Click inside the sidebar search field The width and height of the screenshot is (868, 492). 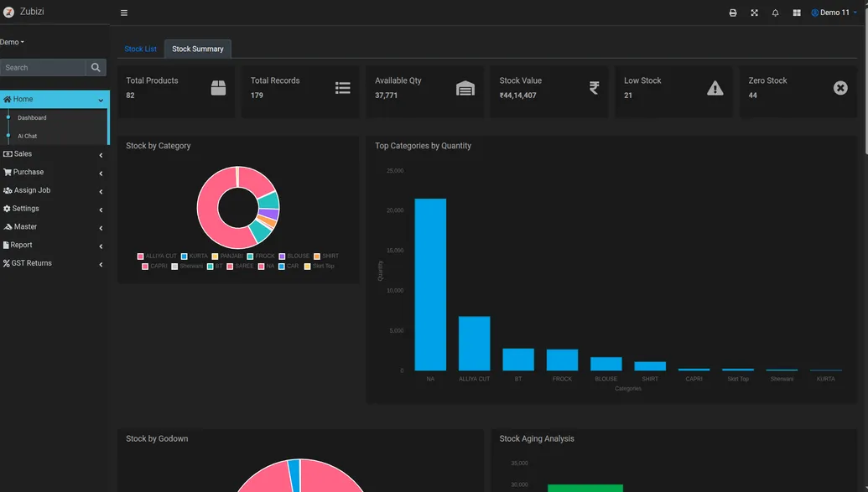42,67
